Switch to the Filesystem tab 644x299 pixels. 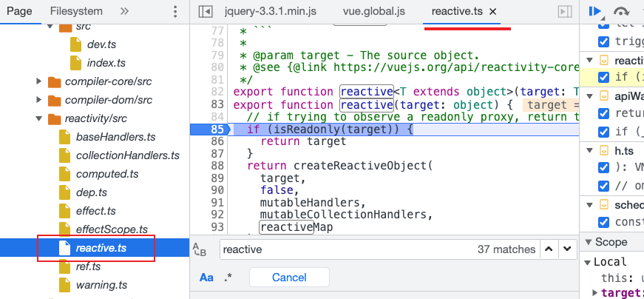pyautogui.click(x=77, y=12)
